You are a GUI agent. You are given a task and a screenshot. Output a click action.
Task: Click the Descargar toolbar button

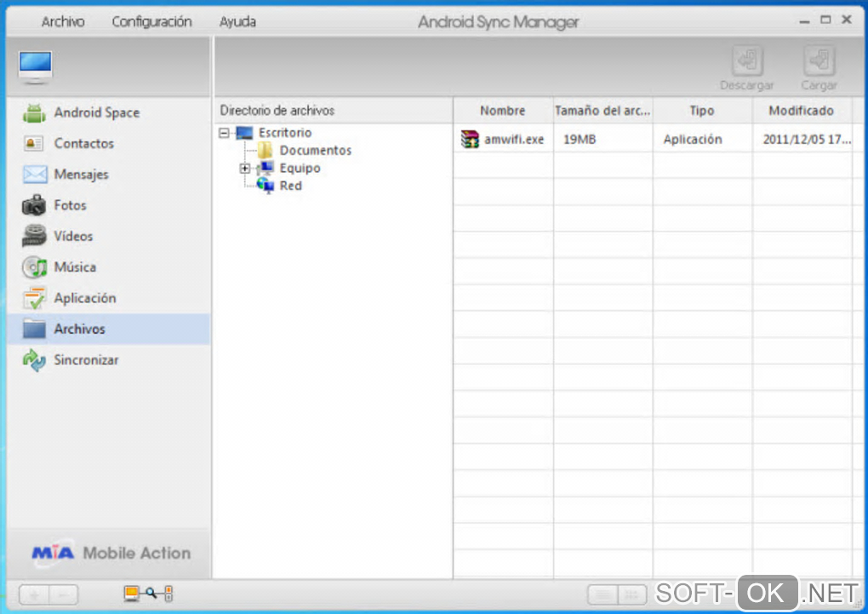click(747, 68)
